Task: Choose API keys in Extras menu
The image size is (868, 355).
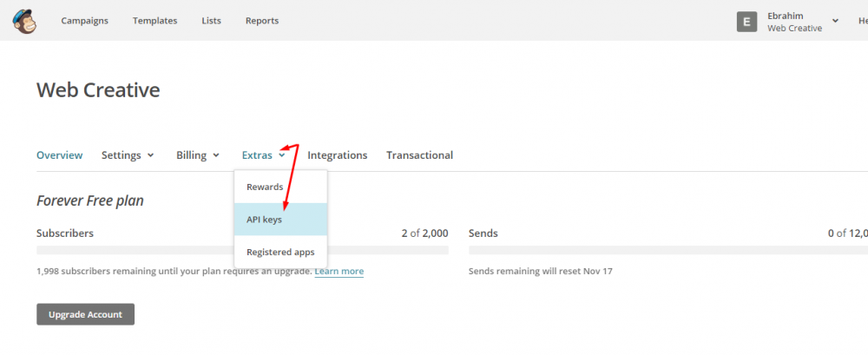Action: (x=280, y=220)
